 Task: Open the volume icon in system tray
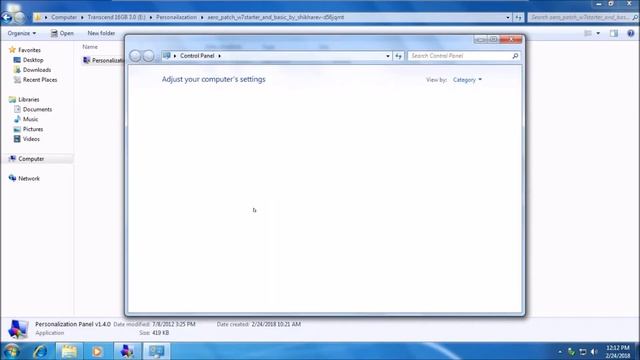pos(595,351)
